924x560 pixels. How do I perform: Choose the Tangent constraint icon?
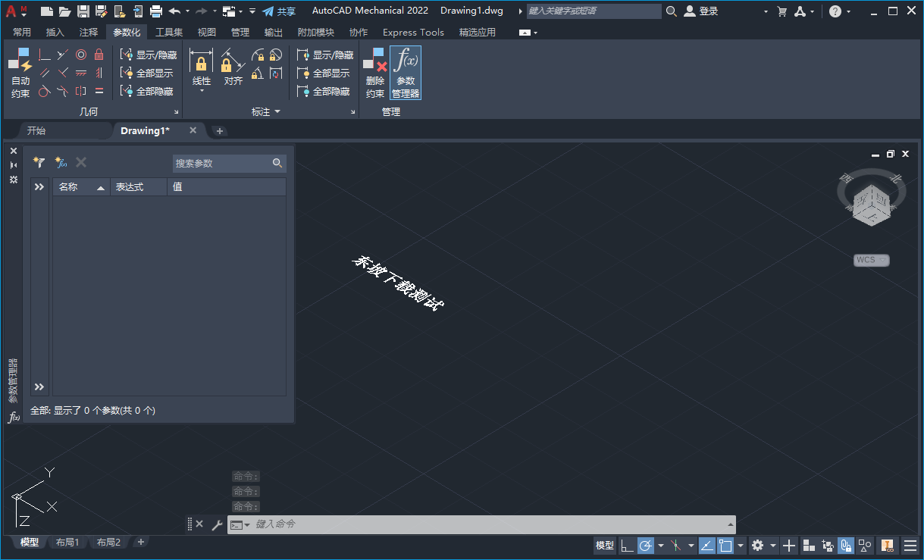(x=45, y=91)
